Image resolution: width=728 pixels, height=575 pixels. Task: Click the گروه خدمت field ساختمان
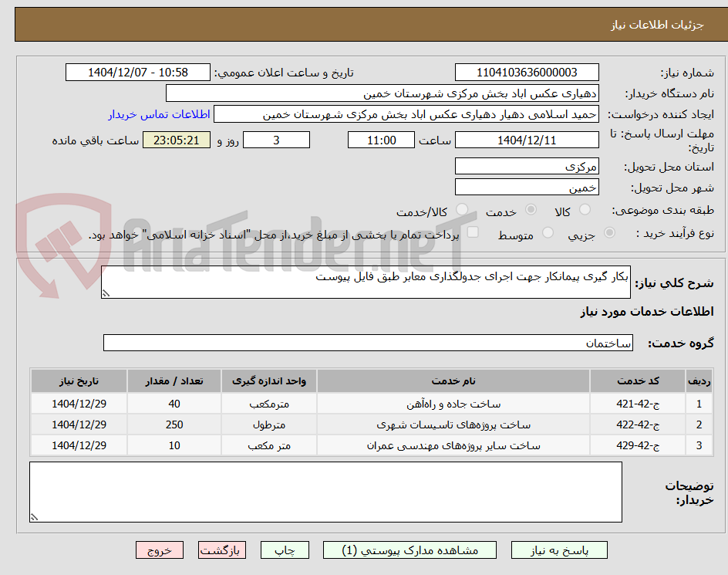pyautogui.click(x=368, y=343)
